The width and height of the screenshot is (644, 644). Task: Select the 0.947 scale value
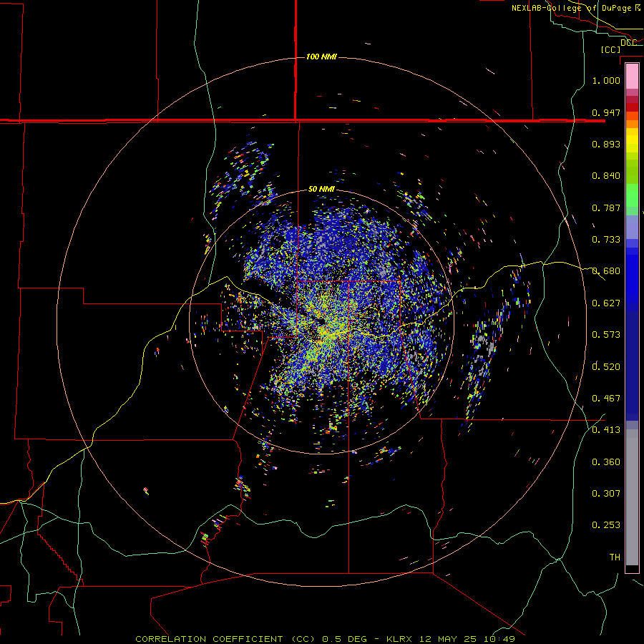pos(606,112)
